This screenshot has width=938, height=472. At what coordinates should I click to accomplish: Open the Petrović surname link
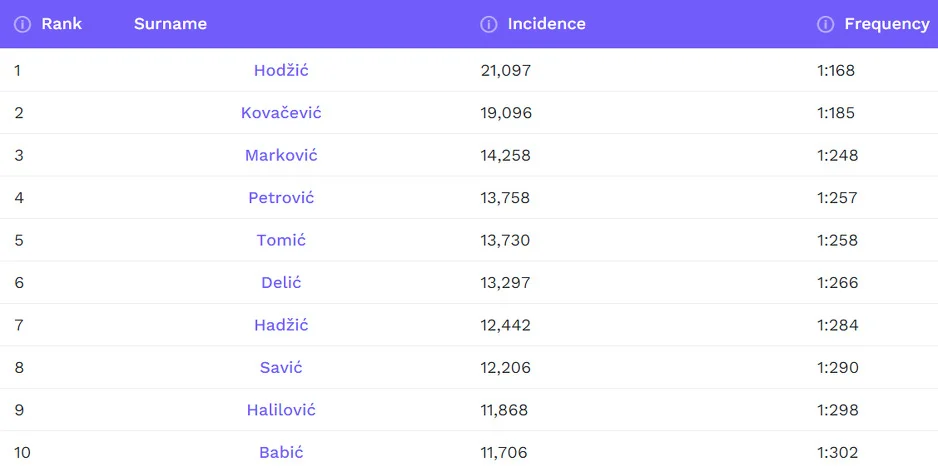(x=281, y=198)
